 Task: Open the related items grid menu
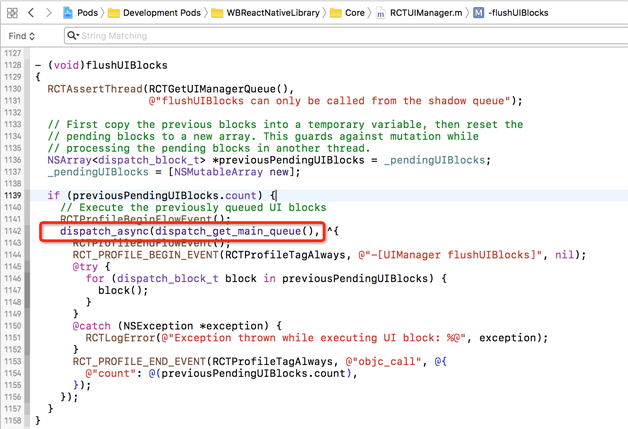pyautogui.click(x=12, y=13)
